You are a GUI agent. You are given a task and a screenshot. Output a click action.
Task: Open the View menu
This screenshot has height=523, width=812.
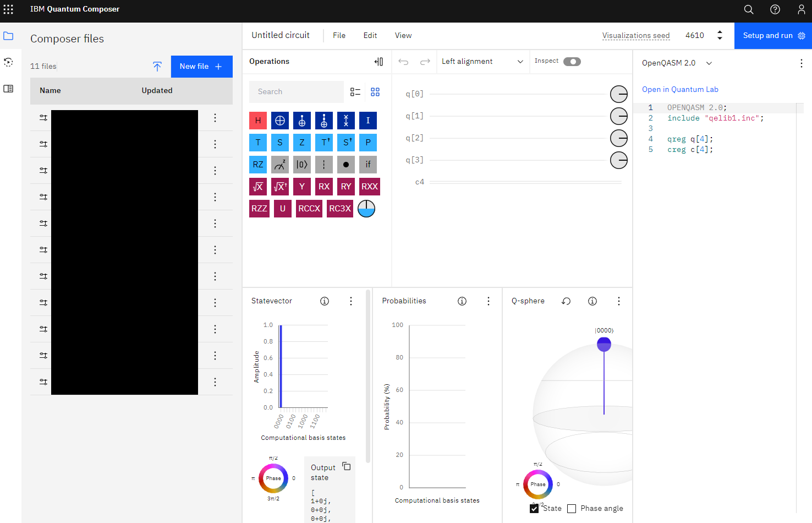pos(403,36)
